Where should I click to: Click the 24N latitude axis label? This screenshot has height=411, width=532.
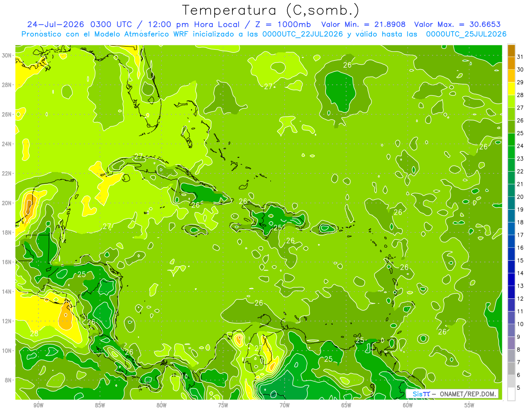(x=7, y=144)
